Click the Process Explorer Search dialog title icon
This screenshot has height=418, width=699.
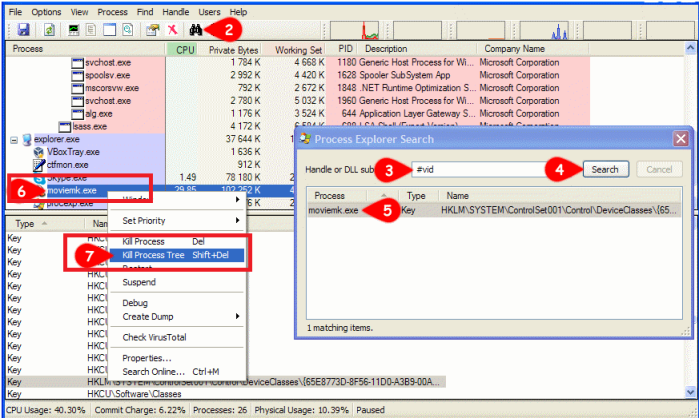pos(305,139)
